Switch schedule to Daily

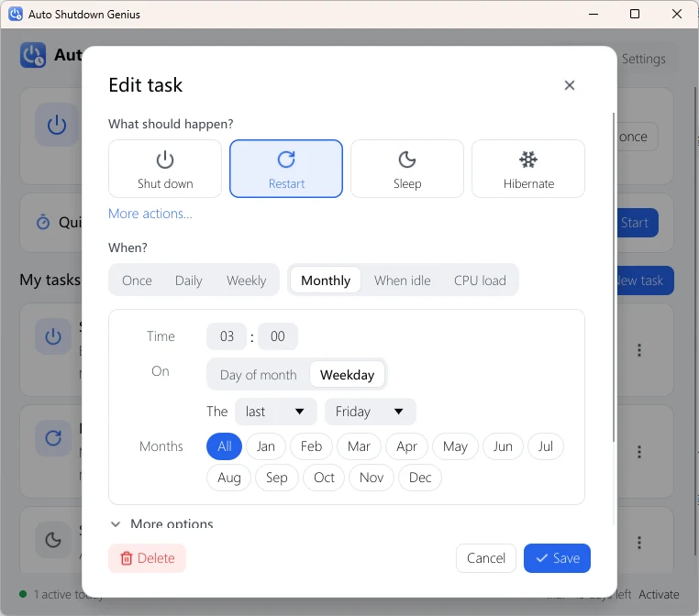click(189, 280)
